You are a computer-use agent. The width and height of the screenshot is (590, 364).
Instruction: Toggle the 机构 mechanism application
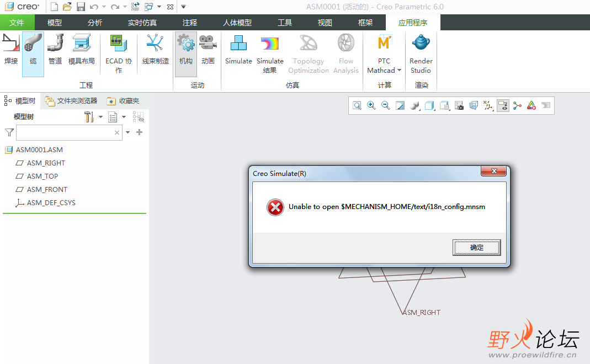coord(186,54)
